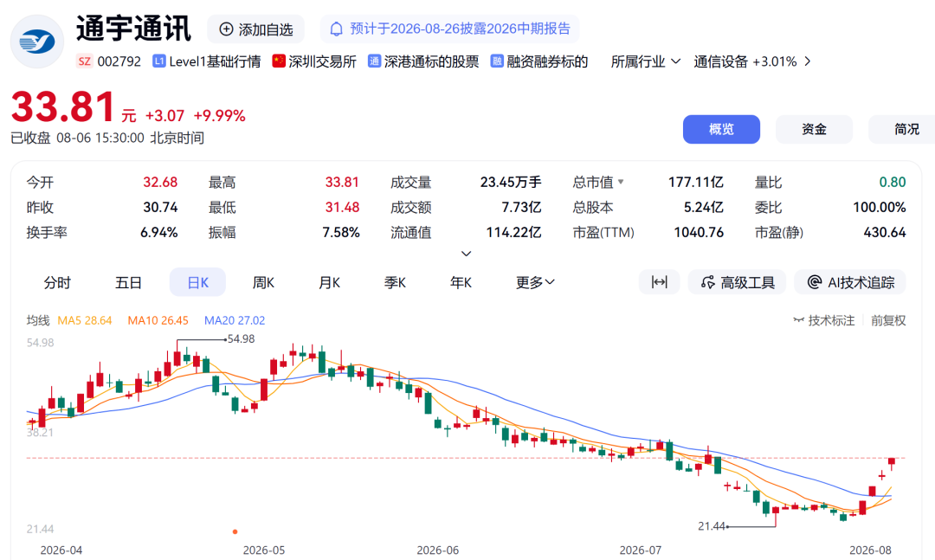
Task: Click the chart width expand icon button
Action: (659, 282)
